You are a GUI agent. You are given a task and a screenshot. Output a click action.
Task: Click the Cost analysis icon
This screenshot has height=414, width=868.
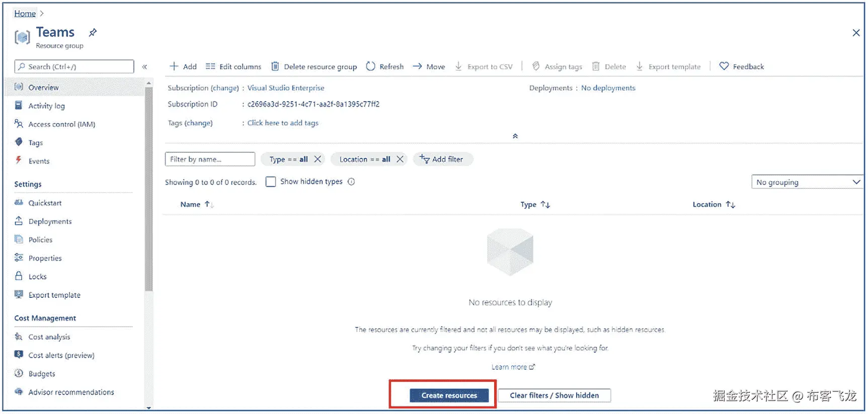19,337
